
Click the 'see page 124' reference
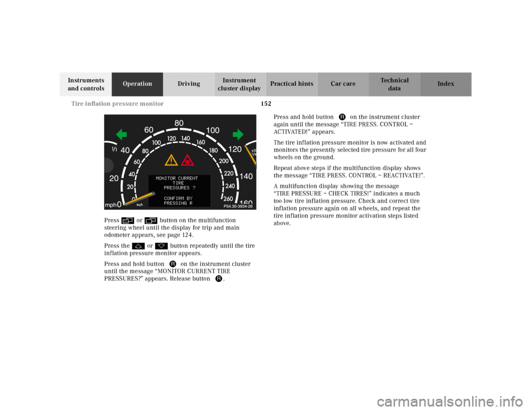[175, 235]
